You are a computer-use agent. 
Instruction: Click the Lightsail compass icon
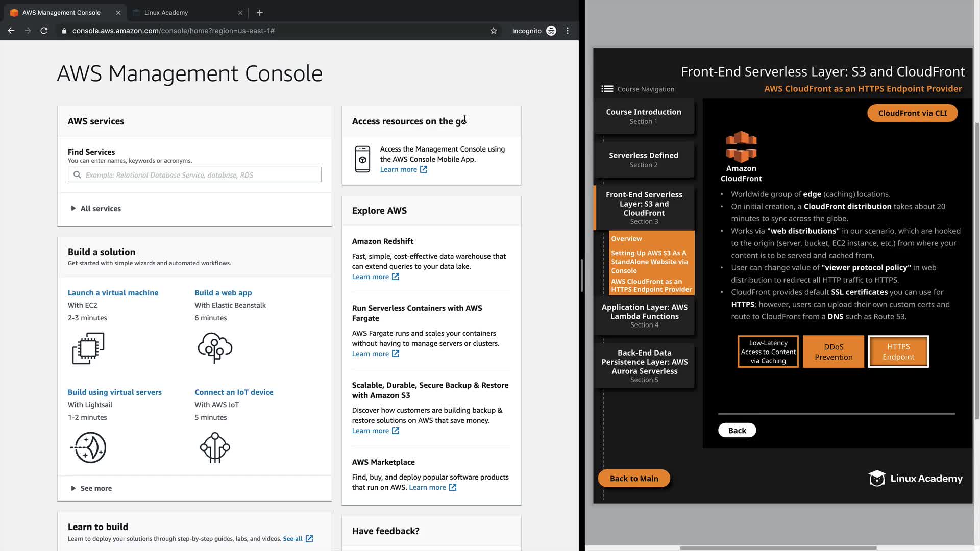pos(89,447)
